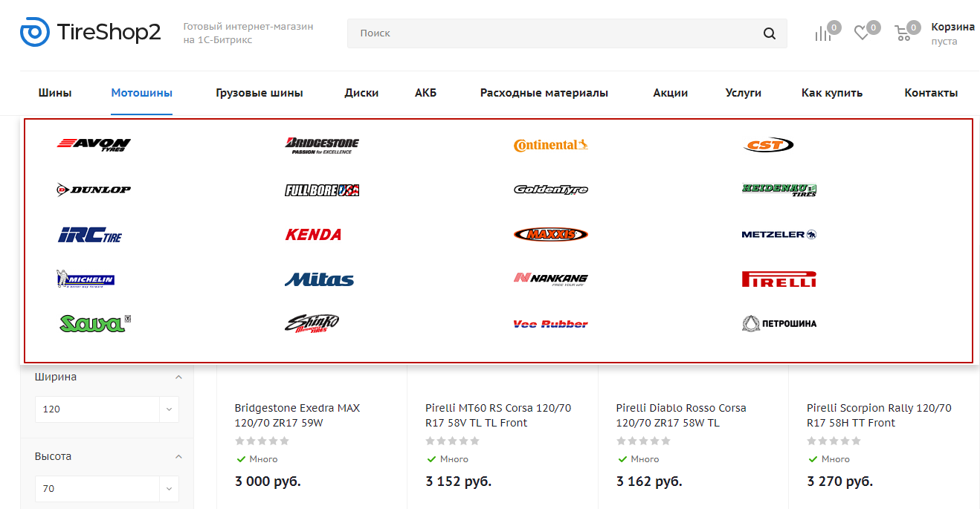This screenshot has height=509, width=980.
Task: Click the search magnifier icon
Action: (x=770, y=33)
